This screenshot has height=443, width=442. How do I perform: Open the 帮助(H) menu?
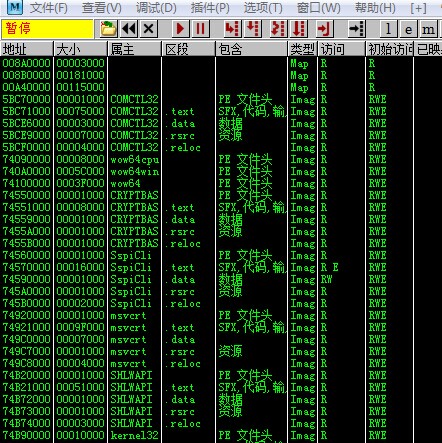click(375, 8)
